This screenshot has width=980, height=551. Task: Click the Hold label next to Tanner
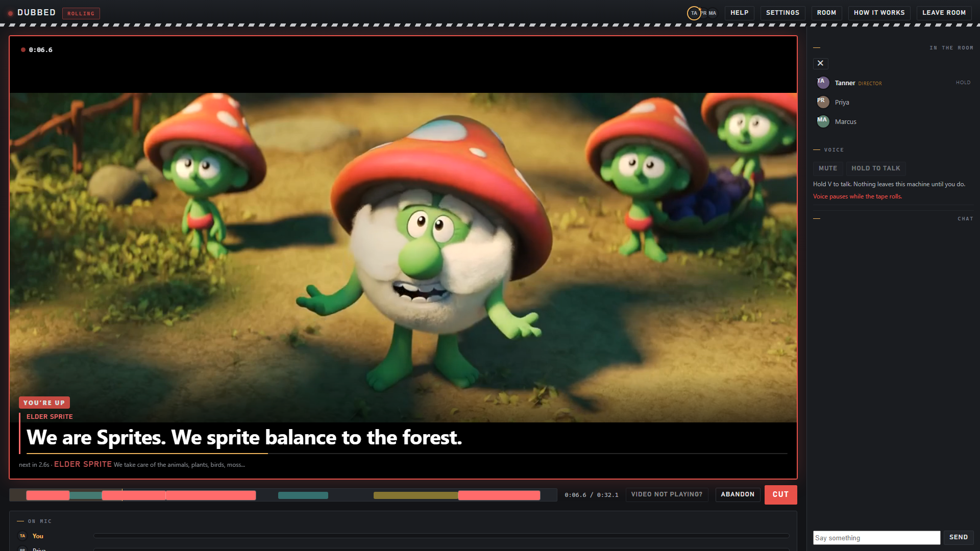pyautogui.click(x=963, y=83)
